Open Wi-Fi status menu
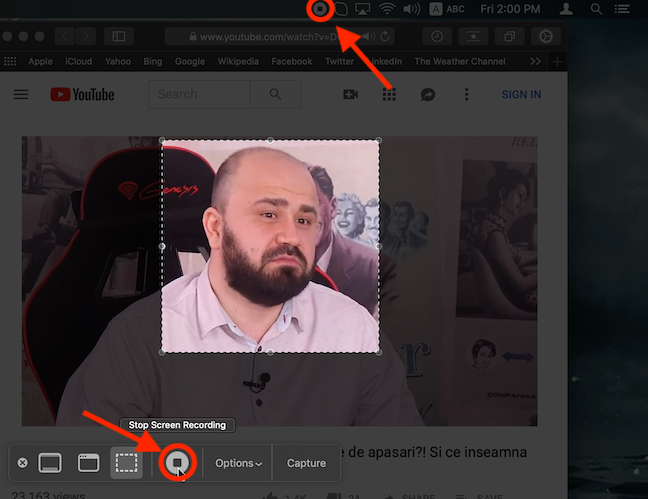This screenshot has height=499, width=648. 386,9
